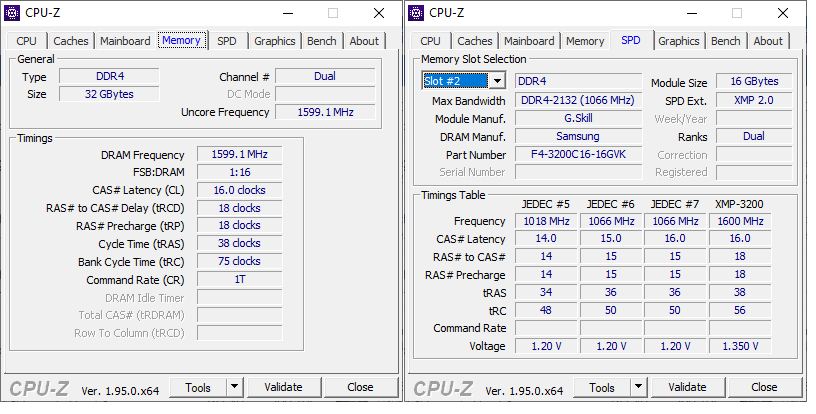Click Validate button in left window
The image size is (816, 414).
point(284,387)
